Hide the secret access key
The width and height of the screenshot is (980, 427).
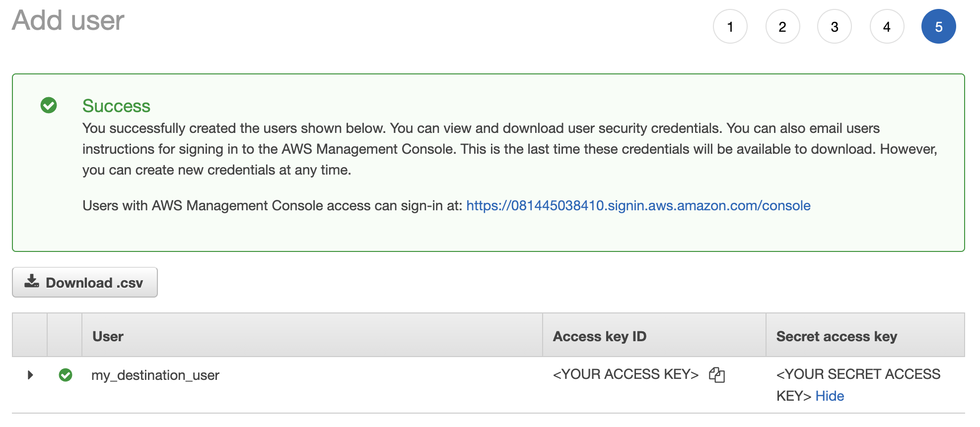click(830, 396)
